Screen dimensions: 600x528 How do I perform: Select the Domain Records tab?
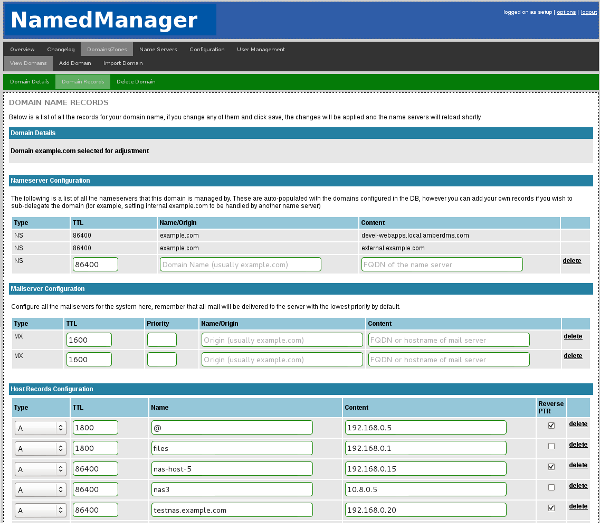point(83,82)
